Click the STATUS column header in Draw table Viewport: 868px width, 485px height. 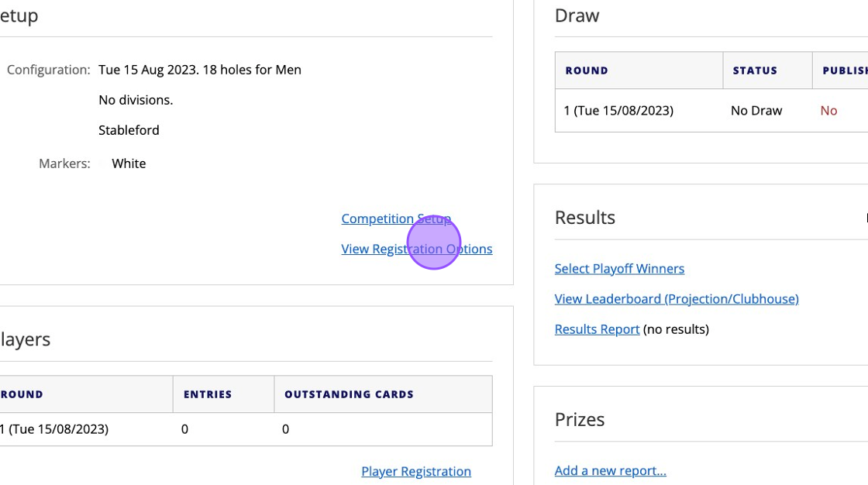point(755,71)
